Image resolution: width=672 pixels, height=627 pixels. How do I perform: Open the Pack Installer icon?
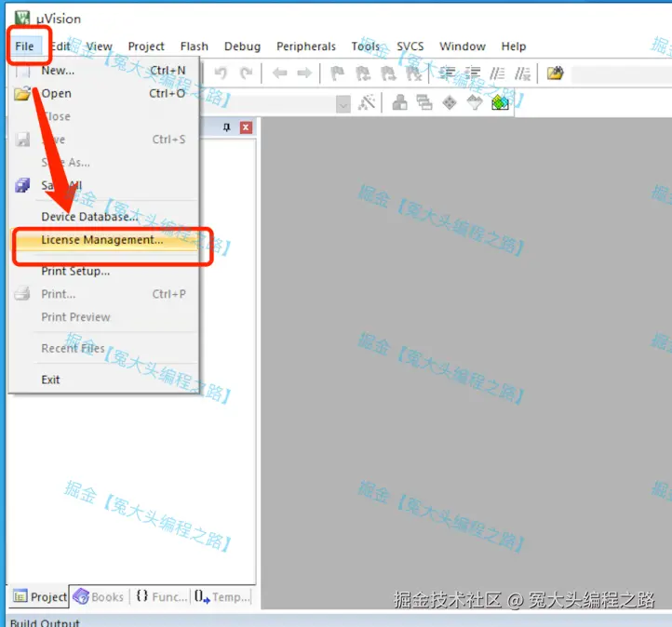[x=500, y=102]
